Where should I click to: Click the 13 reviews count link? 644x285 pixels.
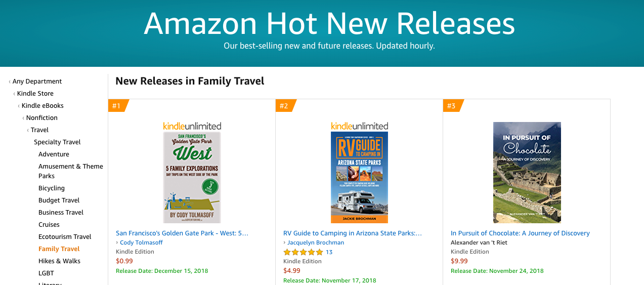[x=329, y=252]
